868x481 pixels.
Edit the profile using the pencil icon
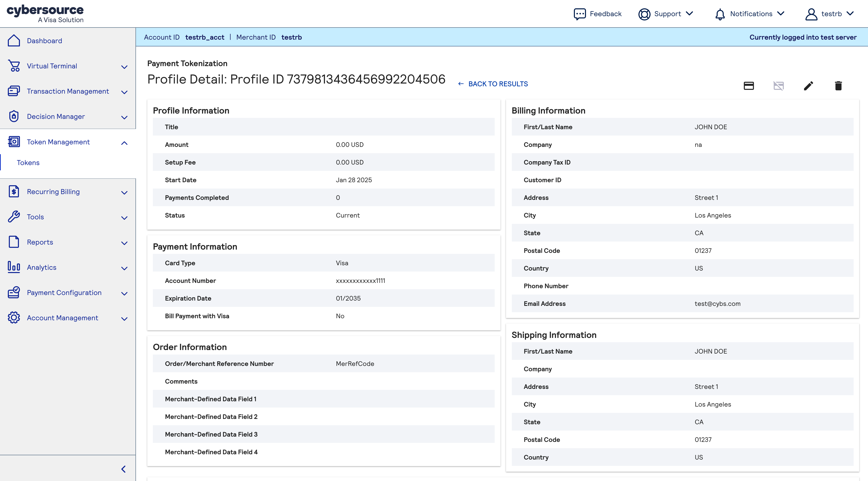(x=809, y=86)
